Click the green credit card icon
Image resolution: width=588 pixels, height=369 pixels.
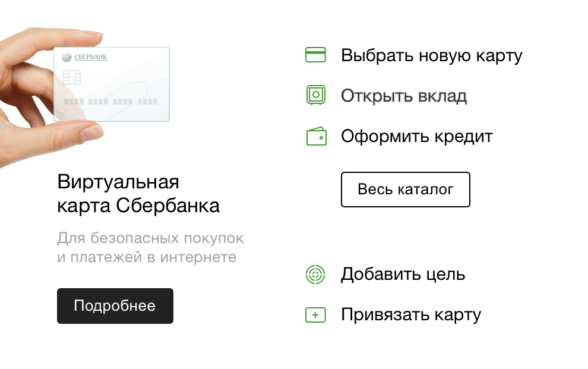tap(315, 55)
